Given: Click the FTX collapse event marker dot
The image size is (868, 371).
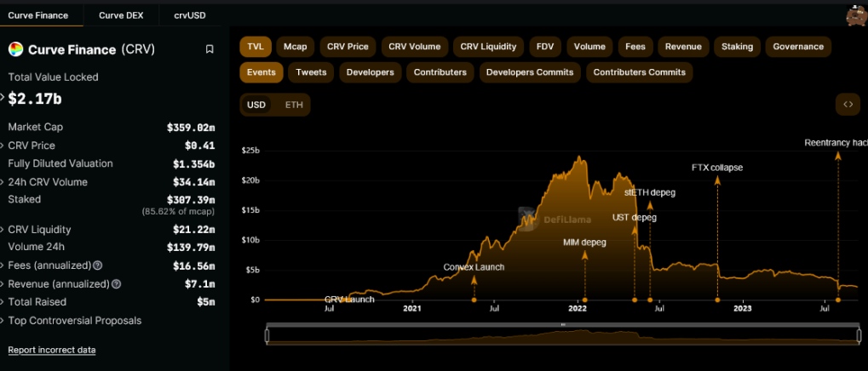Looking at the screenshot, I should point(717,300).
